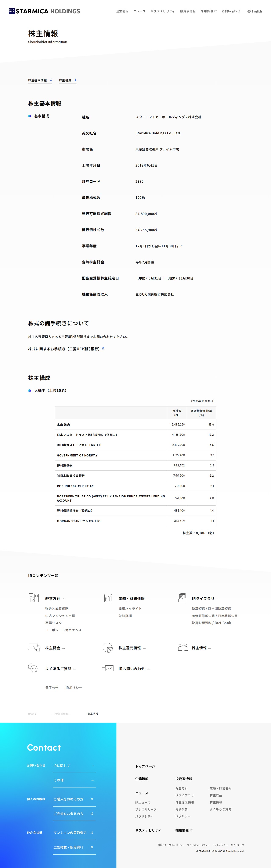Viewport: 271px width, 868px height.
Task: Open 有価証券報告書 / 半期報告書 link
Action: (214, 616)
